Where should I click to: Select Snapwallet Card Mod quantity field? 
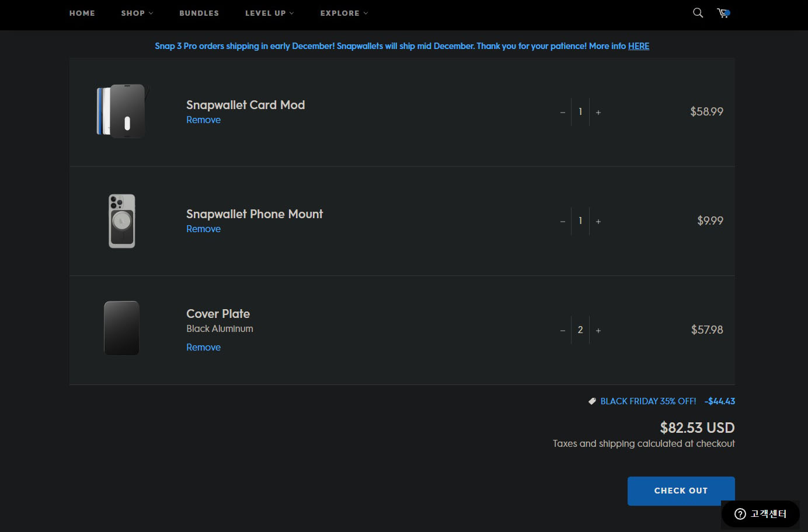580,112
